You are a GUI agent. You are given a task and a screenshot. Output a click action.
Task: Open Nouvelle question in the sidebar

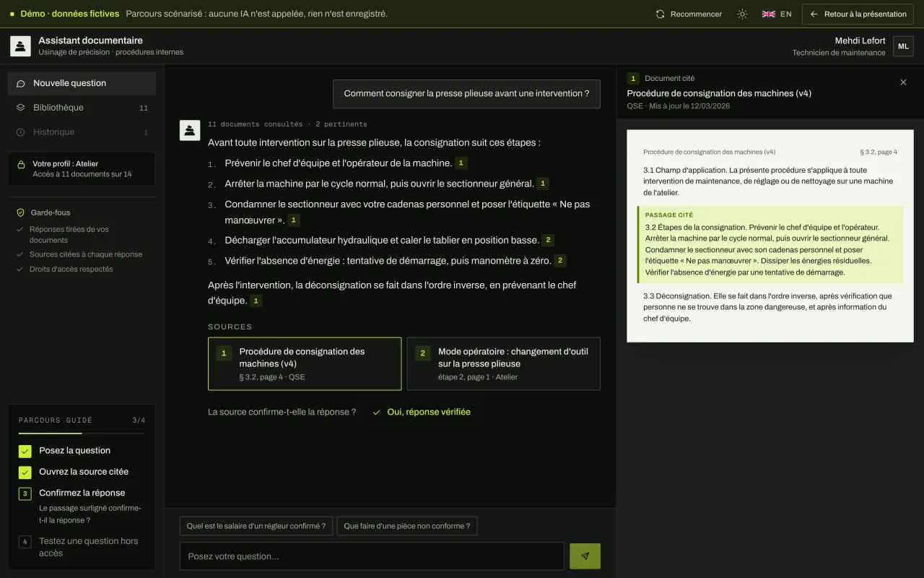coord(82,83)
